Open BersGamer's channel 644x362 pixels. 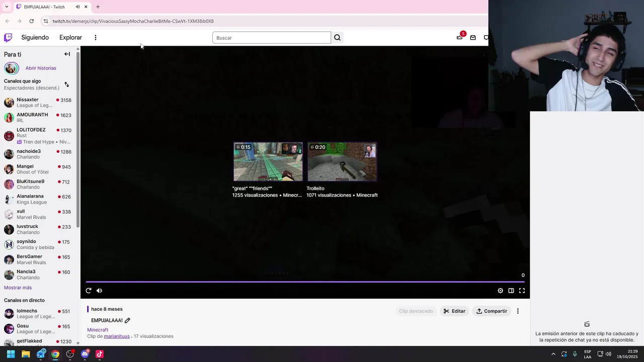pos(38,259)
